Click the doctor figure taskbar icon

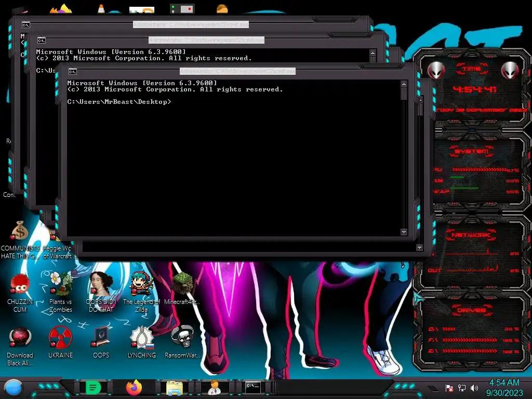pyautogui.click(x=215, y=388)
